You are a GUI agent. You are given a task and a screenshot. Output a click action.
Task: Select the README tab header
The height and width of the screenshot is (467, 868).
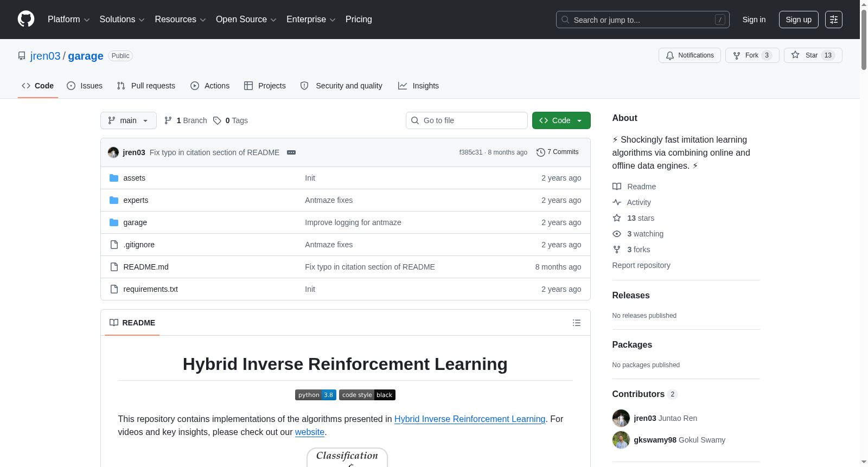click(132, 323)
